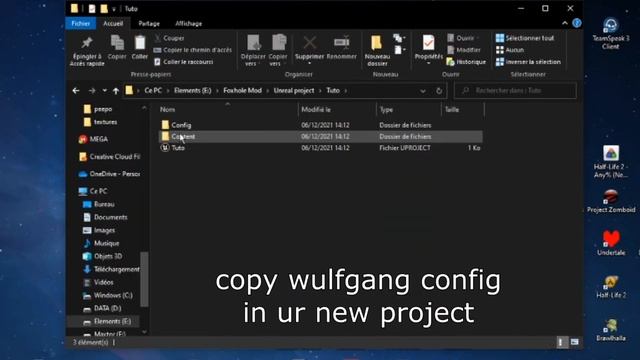Click the Copier ribbon icon
This screenshot has height=360, width=640.
pos(117,48)
